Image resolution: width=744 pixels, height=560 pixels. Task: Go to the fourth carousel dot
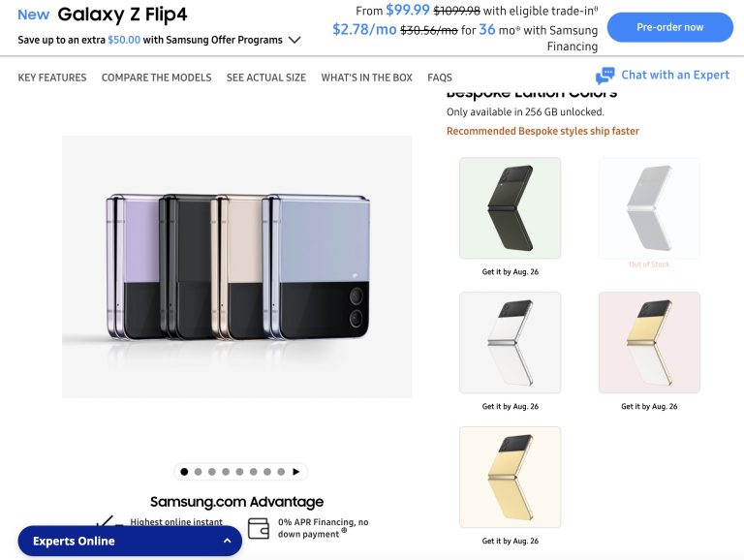pyautogui.click(x=226, y=472)
